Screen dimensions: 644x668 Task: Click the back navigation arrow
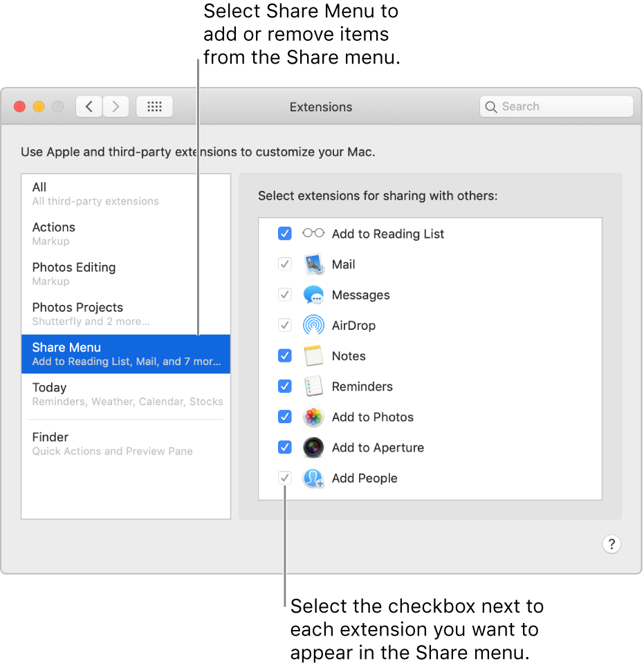(89, 106)
